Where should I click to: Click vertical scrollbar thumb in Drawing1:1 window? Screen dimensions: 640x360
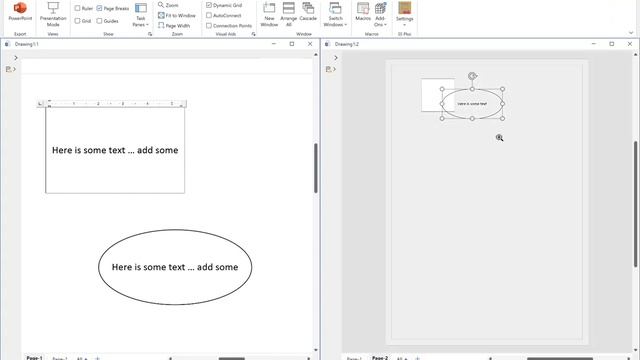[x=316, y=168]
